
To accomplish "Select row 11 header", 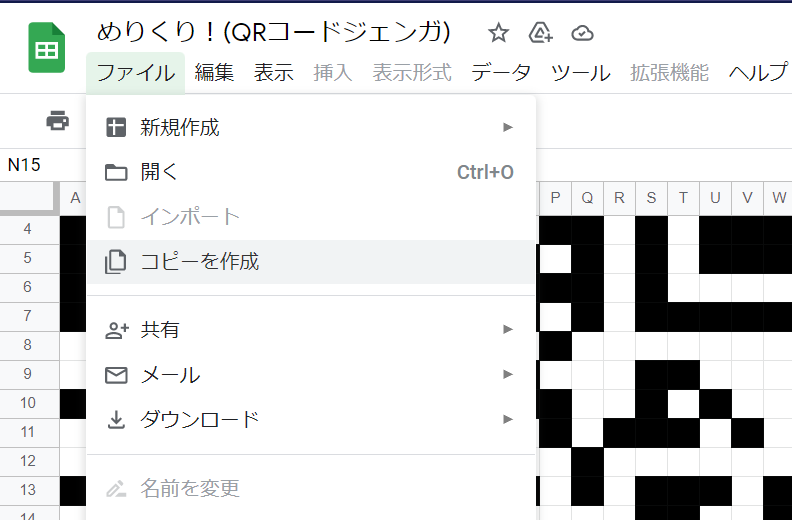I will pos(28,432).
